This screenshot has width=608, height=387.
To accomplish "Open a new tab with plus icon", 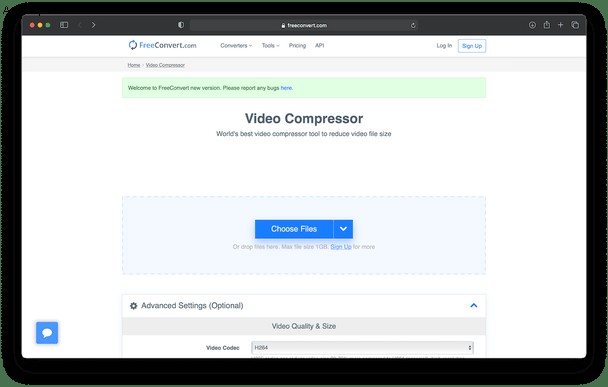I will click(x=560, y=25).
